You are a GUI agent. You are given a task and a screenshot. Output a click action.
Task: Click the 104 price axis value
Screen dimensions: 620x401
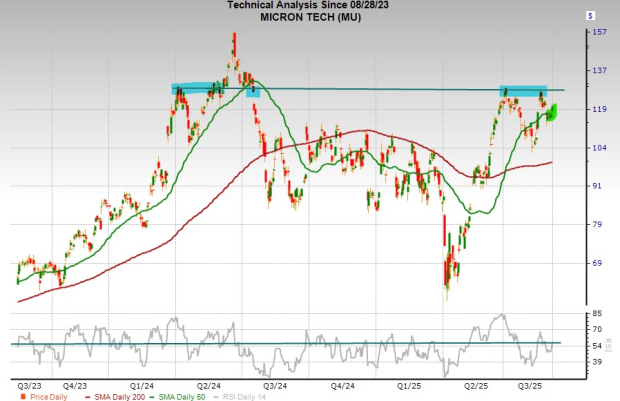599,148
